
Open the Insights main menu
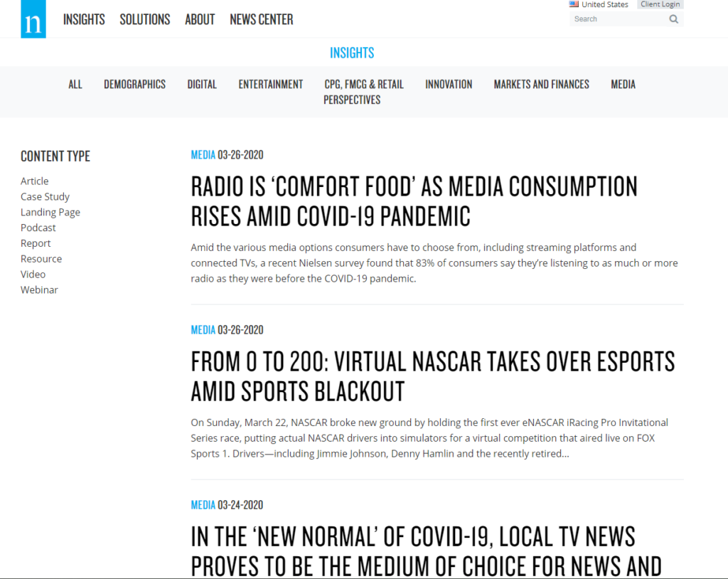coord(84,19)
